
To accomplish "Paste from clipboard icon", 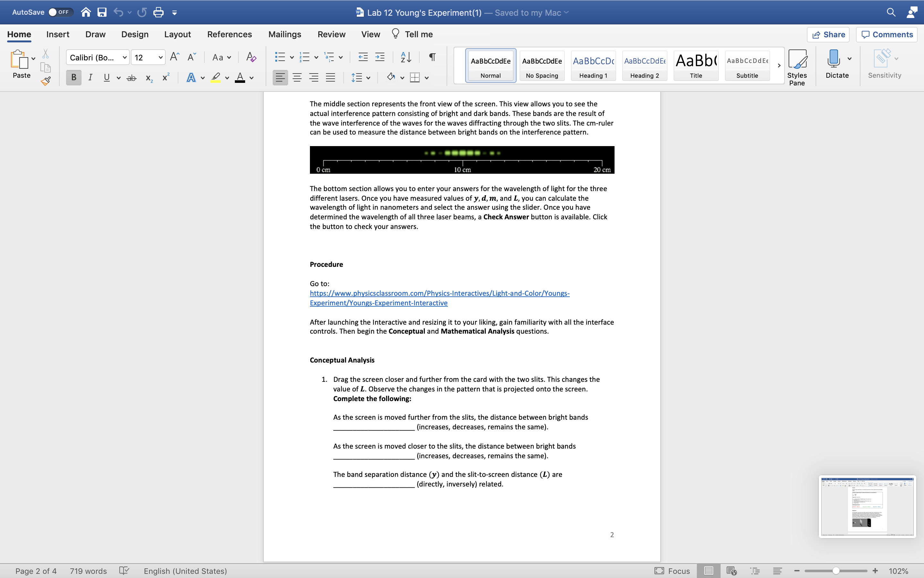I will click(19, 60).
